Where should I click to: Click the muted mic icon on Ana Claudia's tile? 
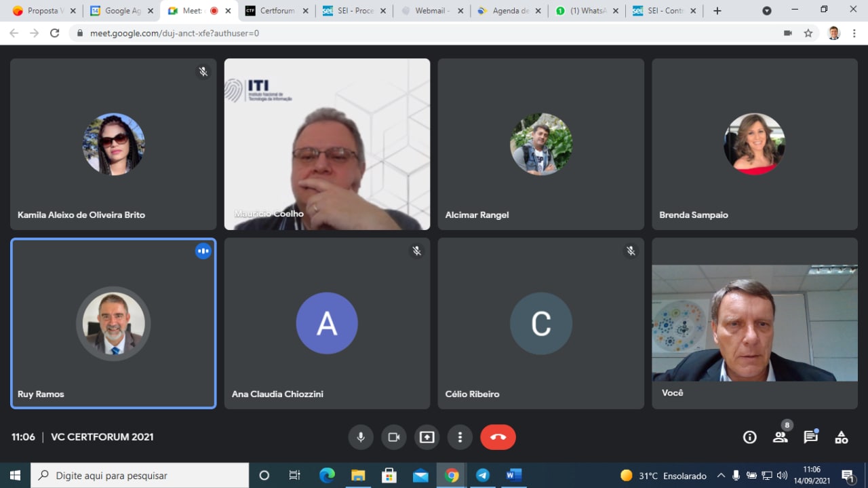417,250
